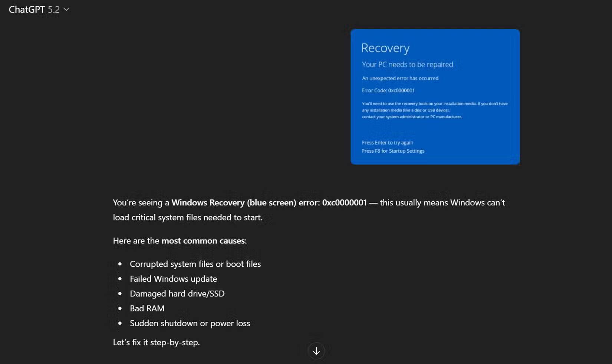This screenshot has height=364, width=612.
Task: Click the chevron next to ChatGPT 5.2
Action: [x=66, y=10]
